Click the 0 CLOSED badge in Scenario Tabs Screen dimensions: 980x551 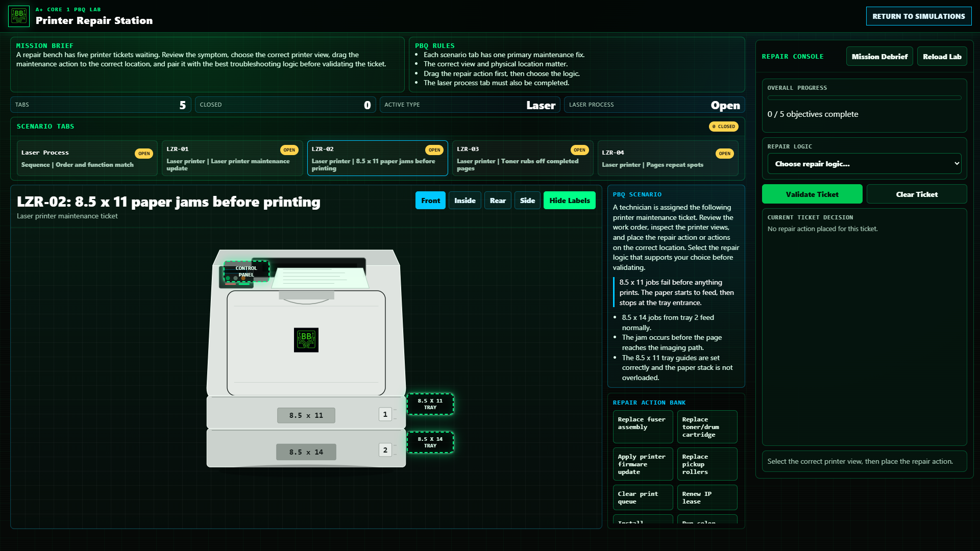coord(723,127)
